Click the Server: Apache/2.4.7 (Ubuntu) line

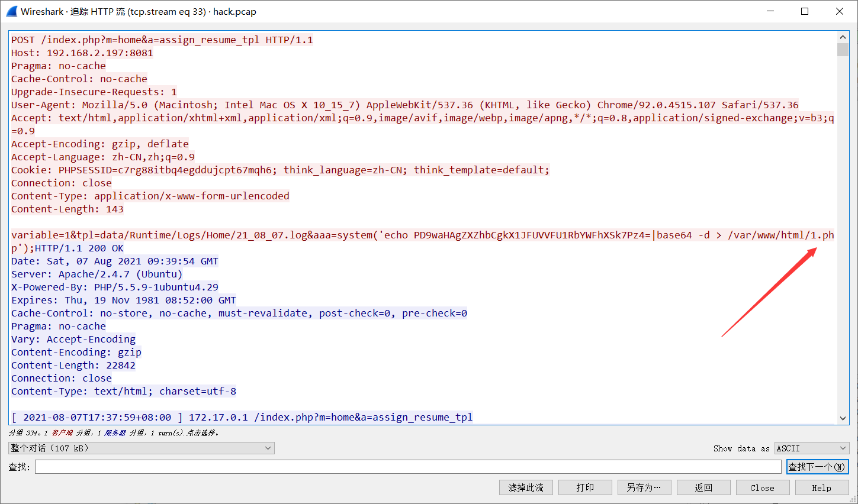(x=97, y=274)
